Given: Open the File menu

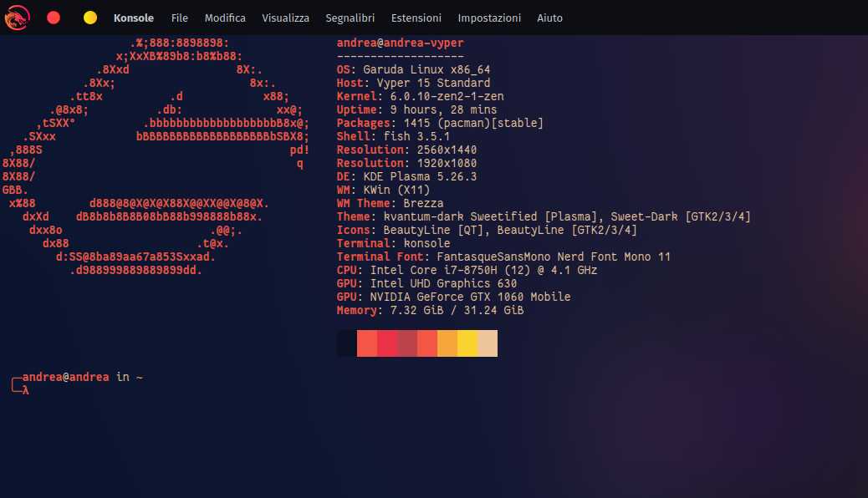Looking at the screenshot, I should coord(179,18).
